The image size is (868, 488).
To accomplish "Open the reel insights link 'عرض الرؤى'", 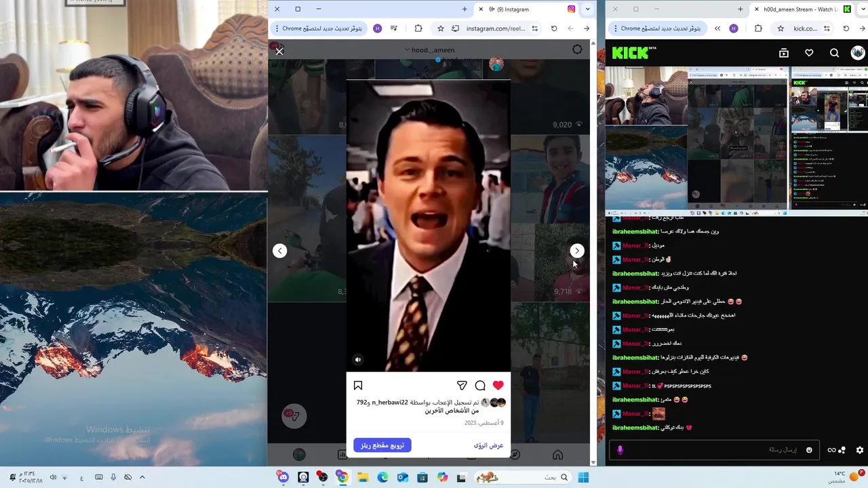I will click(488, 445).
